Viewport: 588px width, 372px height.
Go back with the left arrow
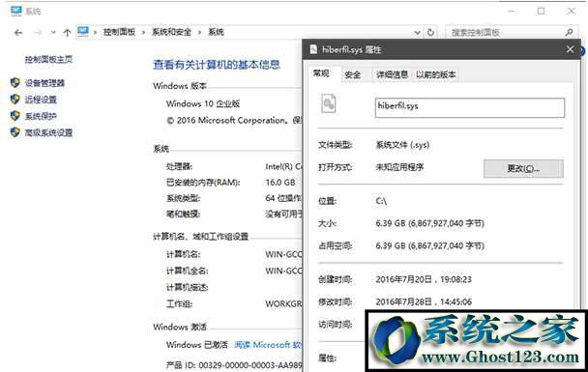click(18, 33)
